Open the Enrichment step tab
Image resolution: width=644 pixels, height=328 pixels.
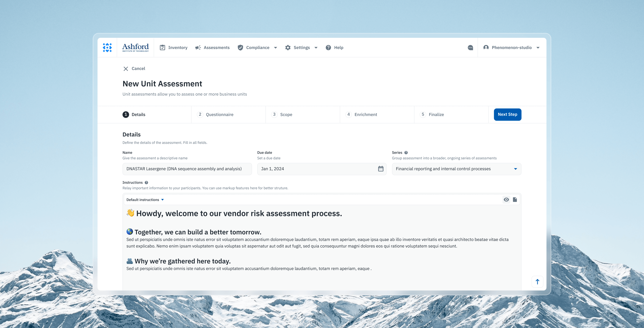click(366, 114)
